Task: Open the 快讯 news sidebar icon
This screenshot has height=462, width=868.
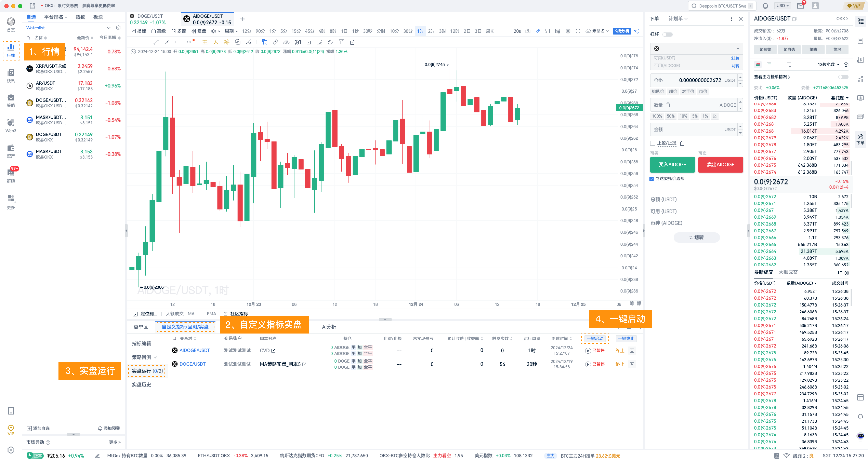Action: coord(11,75)
